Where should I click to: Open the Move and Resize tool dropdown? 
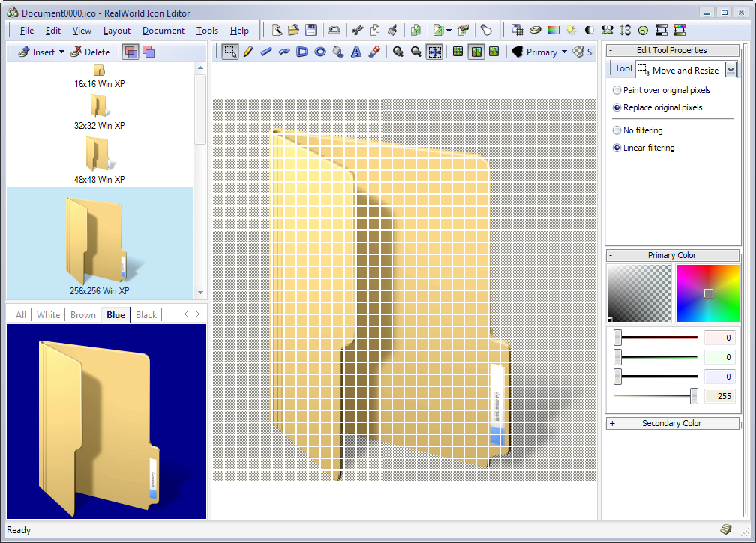tap(730, 70)
